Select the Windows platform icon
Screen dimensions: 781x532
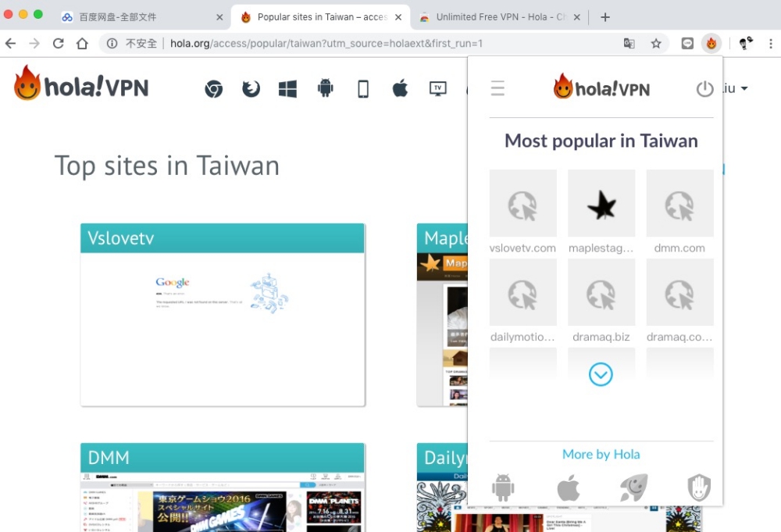[x=288, y=89]
